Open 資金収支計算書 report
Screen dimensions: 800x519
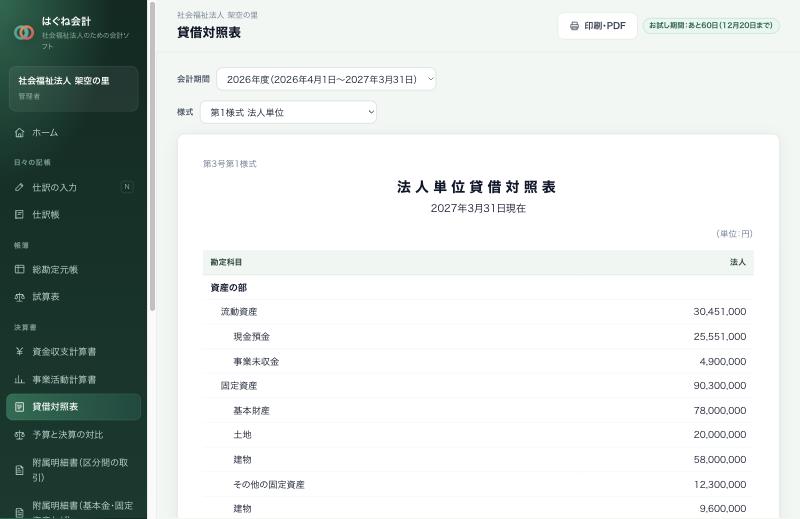(73, 351)
